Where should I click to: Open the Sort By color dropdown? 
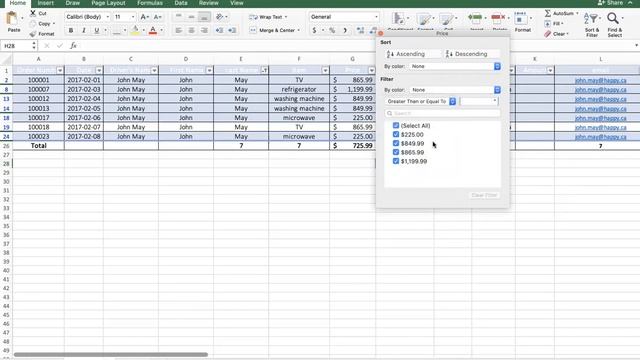[455, 66]
